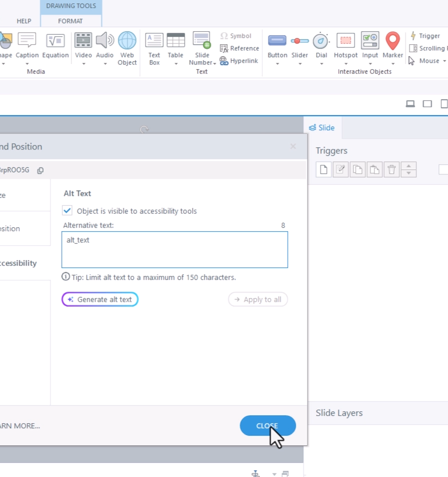Uncheck Object is visible to accessibility tools
This screenshot has height=477, width=448.
click(x=67, y=211)
